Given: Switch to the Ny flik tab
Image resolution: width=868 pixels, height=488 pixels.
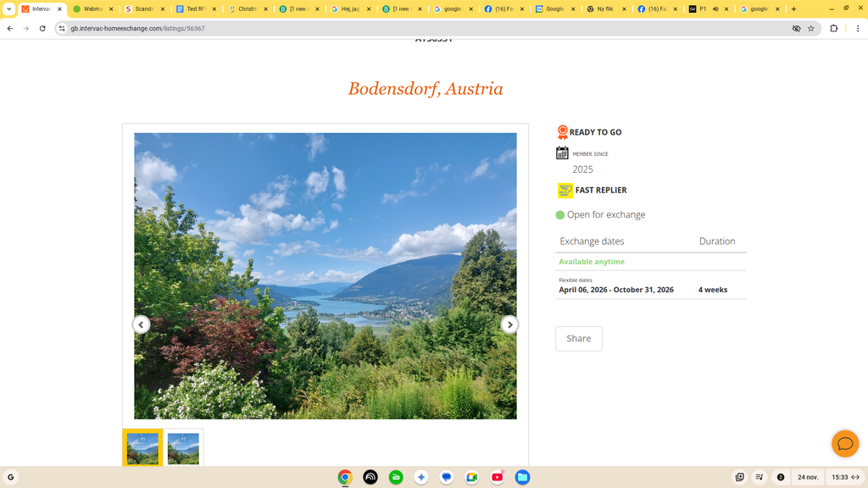Looking at the screenshot, I should 604,9.
